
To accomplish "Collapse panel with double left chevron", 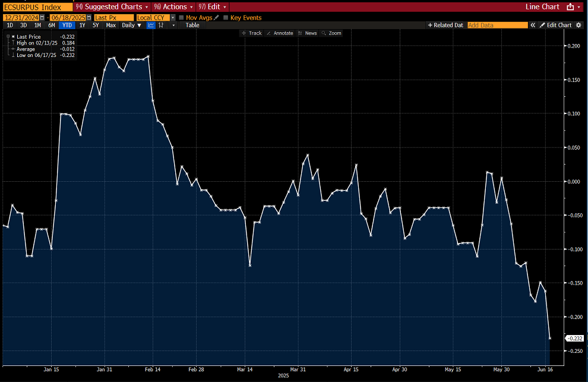I will tap(533, 25).
